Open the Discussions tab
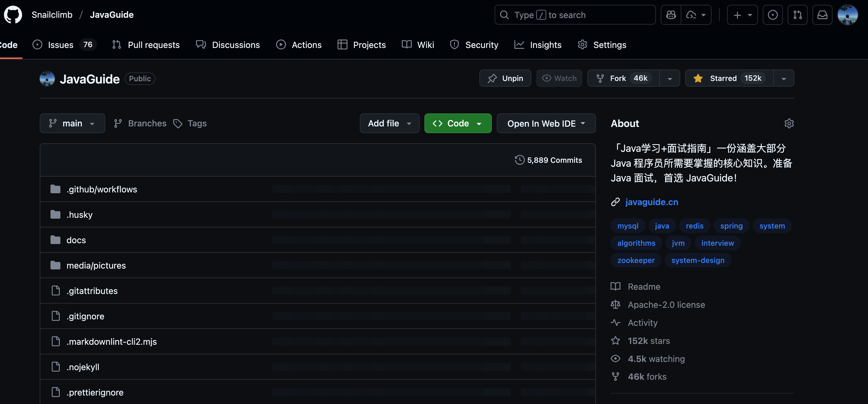This screenshot has width=868, height=404. (228, 45)
